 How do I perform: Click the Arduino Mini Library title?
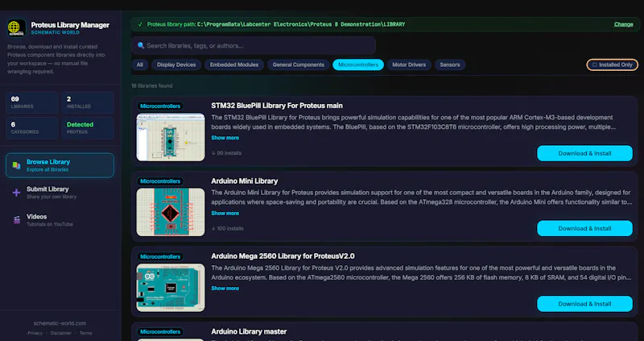(x=245, y=181)
